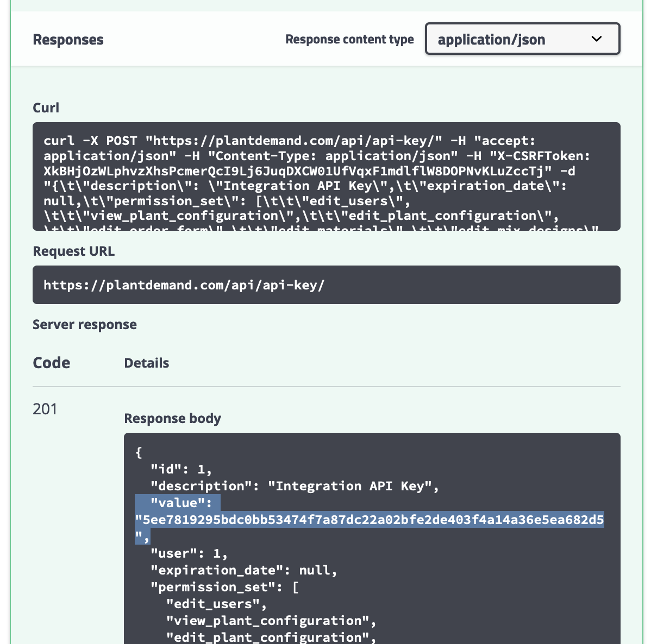Click the Server response heading
This screenshot has width=651, height=644.
[x=85, y=324]
